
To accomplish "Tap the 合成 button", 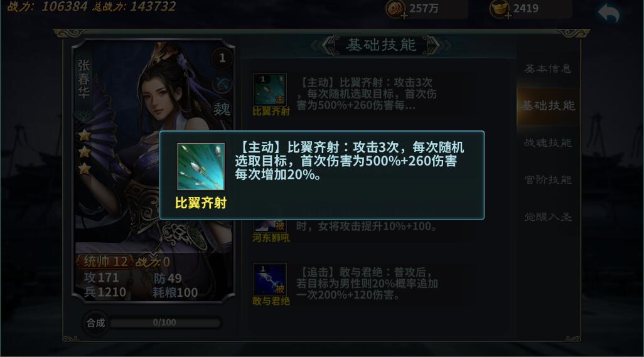I will click(95, 323).
